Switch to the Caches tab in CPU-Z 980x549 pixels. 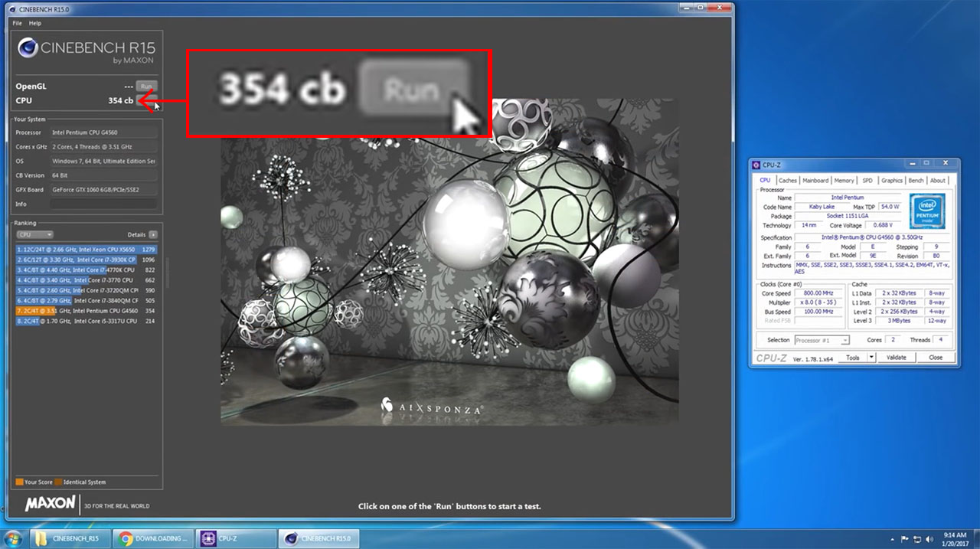tap(788, 181)
